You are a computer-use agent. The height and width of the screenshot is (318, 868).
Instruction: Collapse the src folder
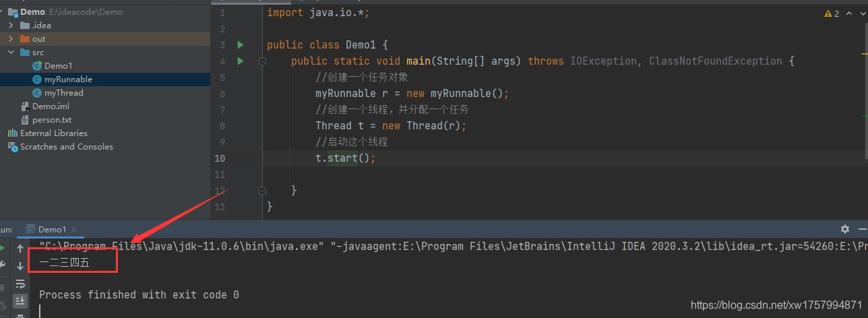[11, 53]
